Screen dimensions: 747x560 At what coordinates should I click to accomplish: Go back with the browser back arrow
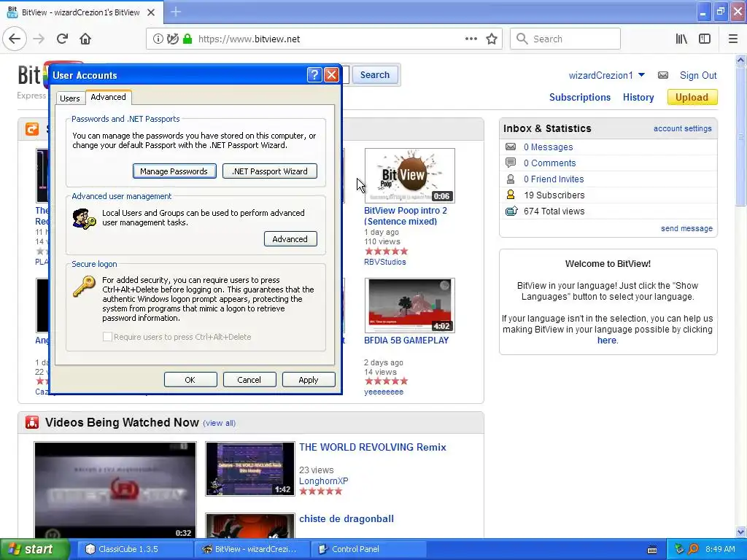tap(15, 39)
